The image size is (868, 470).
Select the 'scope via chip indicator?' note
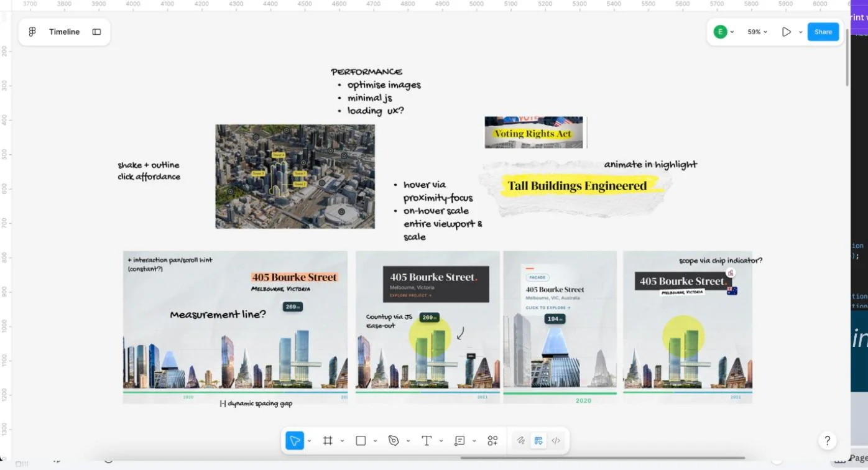(x=721, y=260)
